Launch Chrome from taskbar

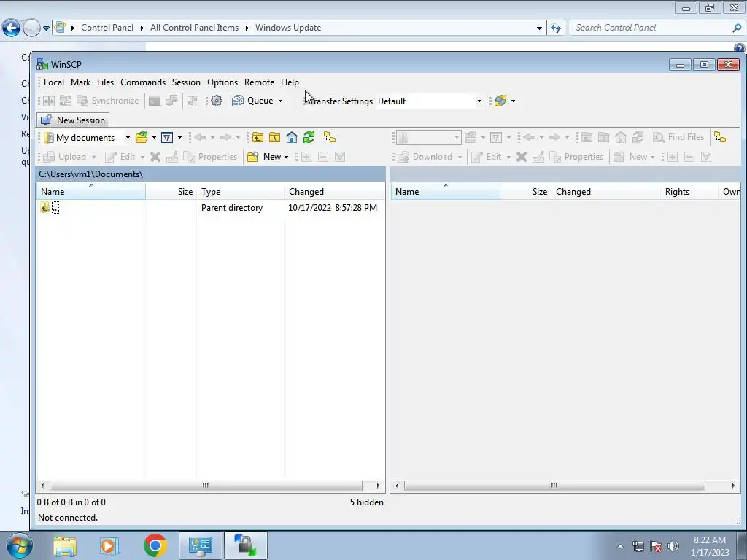[x=155, y=545]
